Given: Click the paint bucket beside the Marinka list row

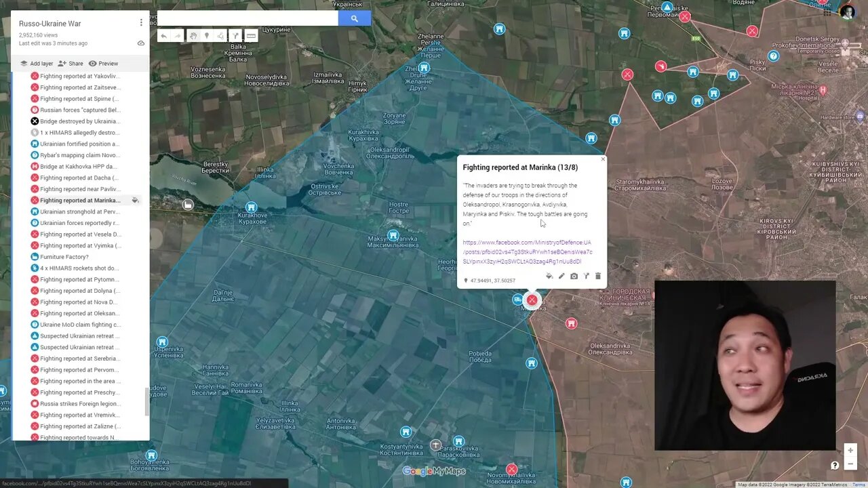Looking at the screenshot, I should (x=135, y=200).
